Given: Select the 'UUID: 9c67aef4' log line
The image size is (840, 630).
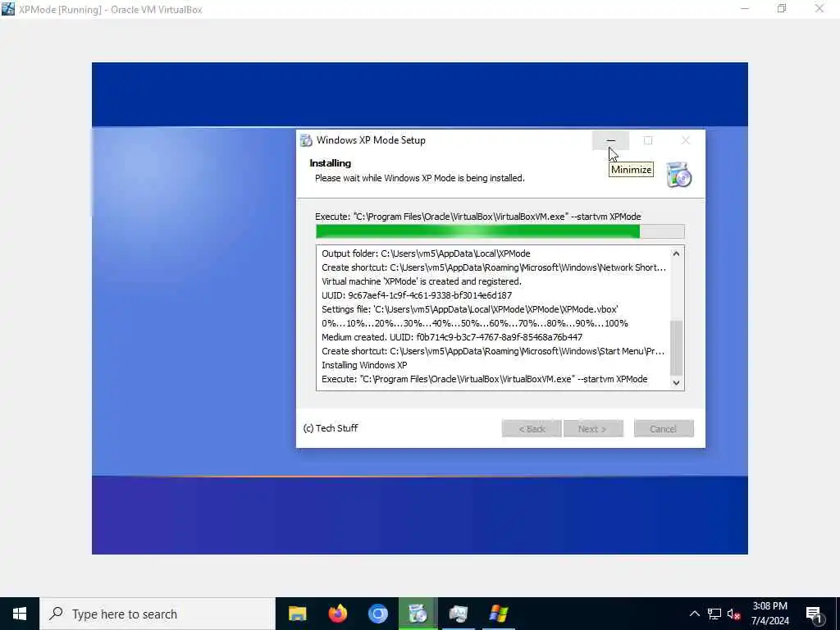Looking at the screenshot, I should point(417,295).
